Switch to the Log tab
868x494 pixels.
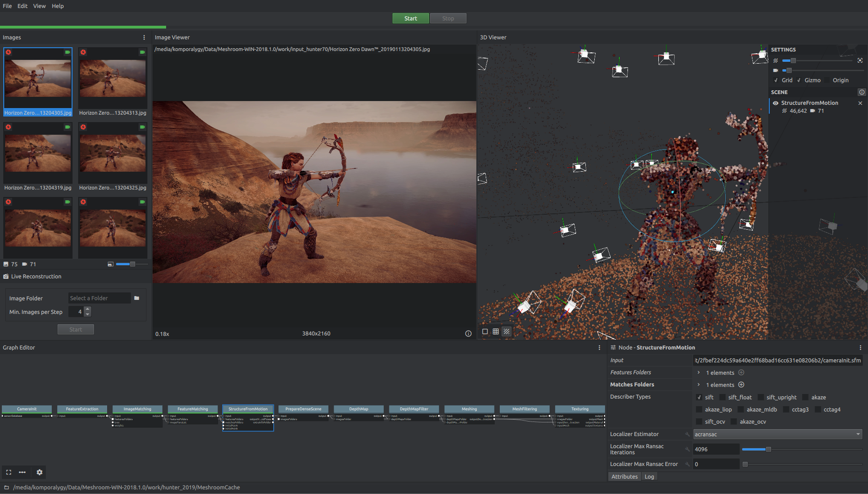[x=649, y=477]
